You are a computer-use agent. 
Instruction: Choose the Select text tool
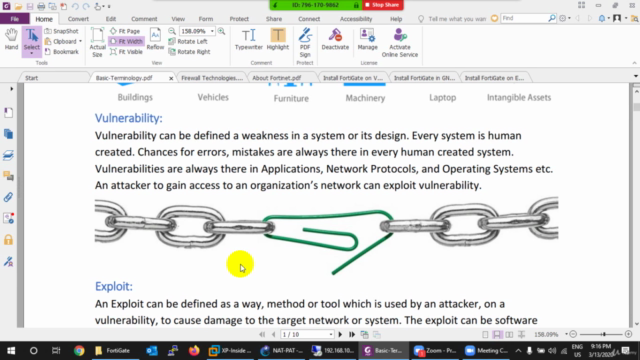pyautogui.click(x=31, y=39)
